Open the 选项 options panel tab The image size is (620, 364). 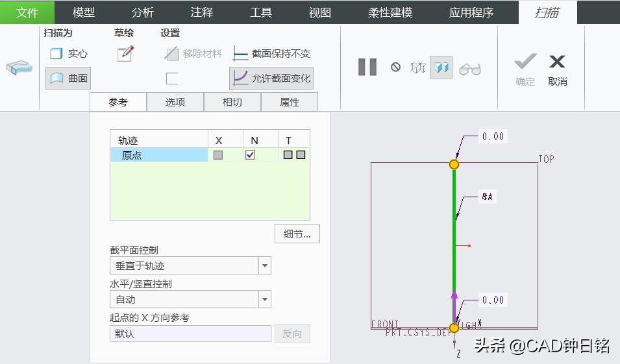(175, 103)
